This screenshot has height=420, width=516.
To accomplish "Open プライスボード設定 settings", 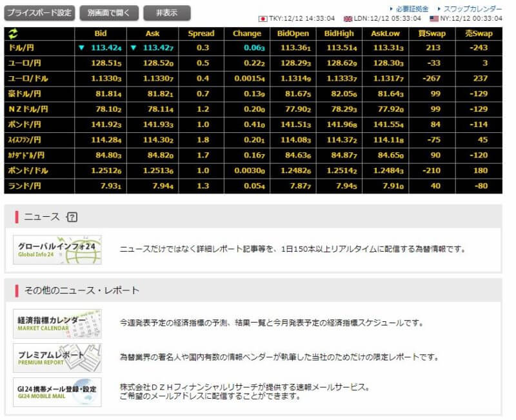I will click(x=39, y=13).
